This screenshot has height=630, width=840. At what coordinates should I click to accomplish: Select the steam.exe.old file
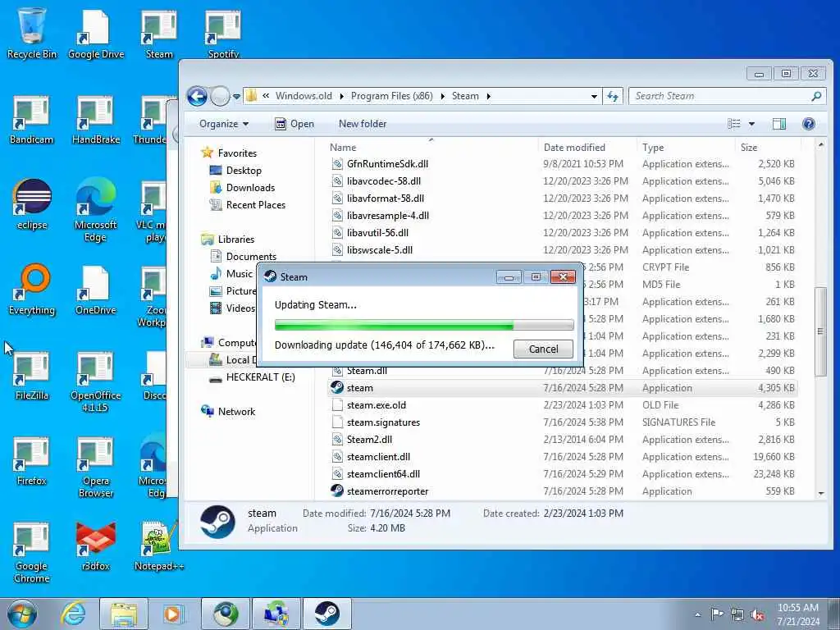click(x=376, y=405)
